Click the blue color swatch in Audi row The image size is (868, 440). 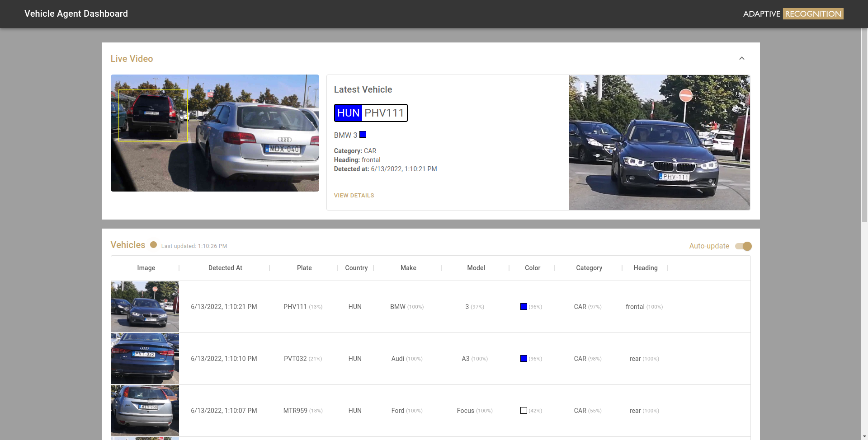coord(524,359)
